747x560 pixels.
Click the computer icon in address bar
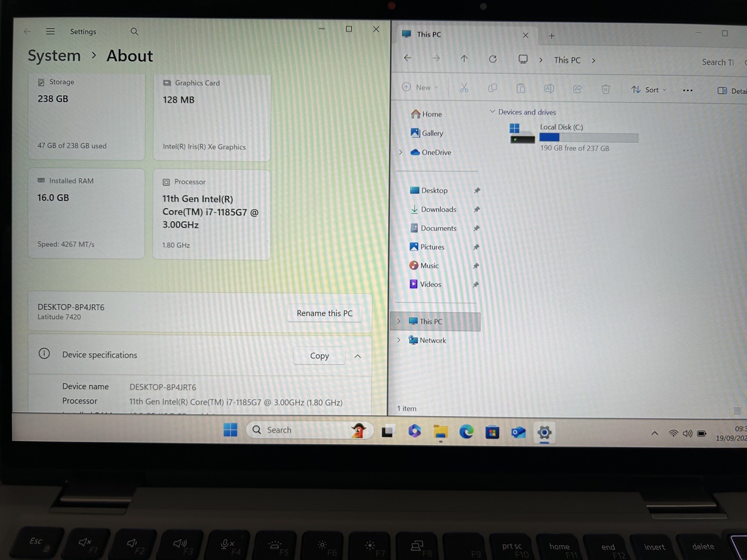(x=523, y=59)
